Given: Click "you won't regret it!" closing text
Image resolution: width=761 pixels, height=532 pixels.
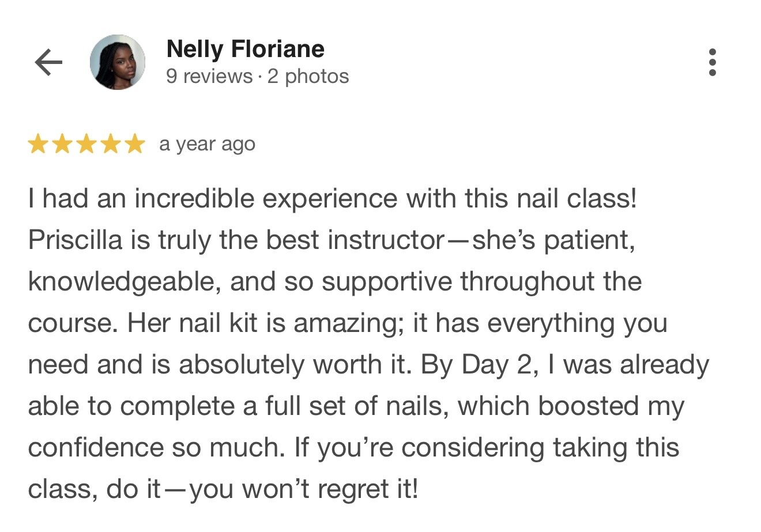Looking at the screenshot, I should [x=303, y=489].
